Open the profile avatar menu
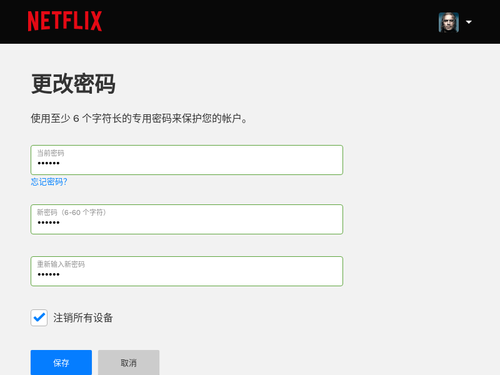 click(448, 22)
